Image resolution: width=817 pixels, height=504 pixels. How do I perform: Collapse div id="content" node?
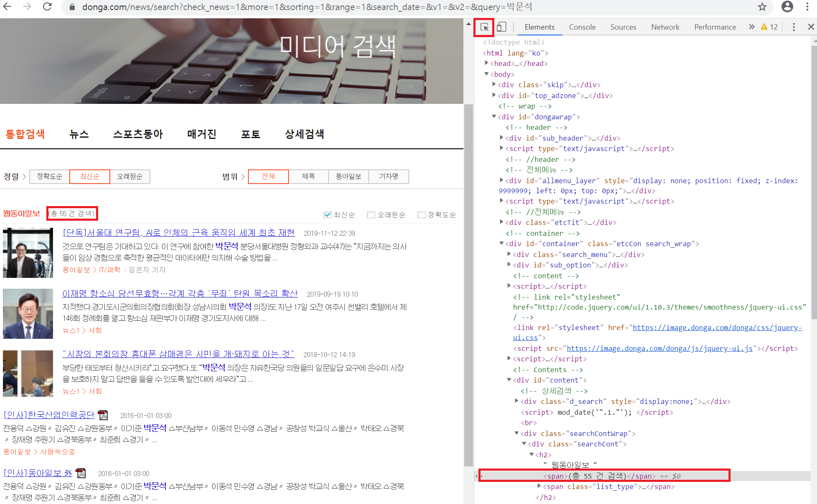[509, 380]
